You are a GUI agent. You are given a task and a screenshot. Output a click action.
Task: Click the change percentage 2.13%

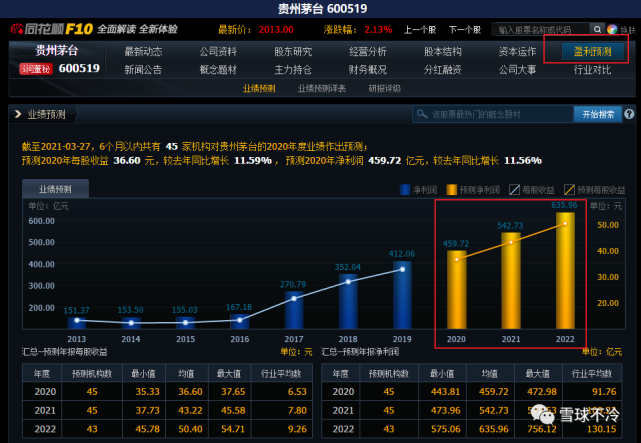click(x=378, y=29)
